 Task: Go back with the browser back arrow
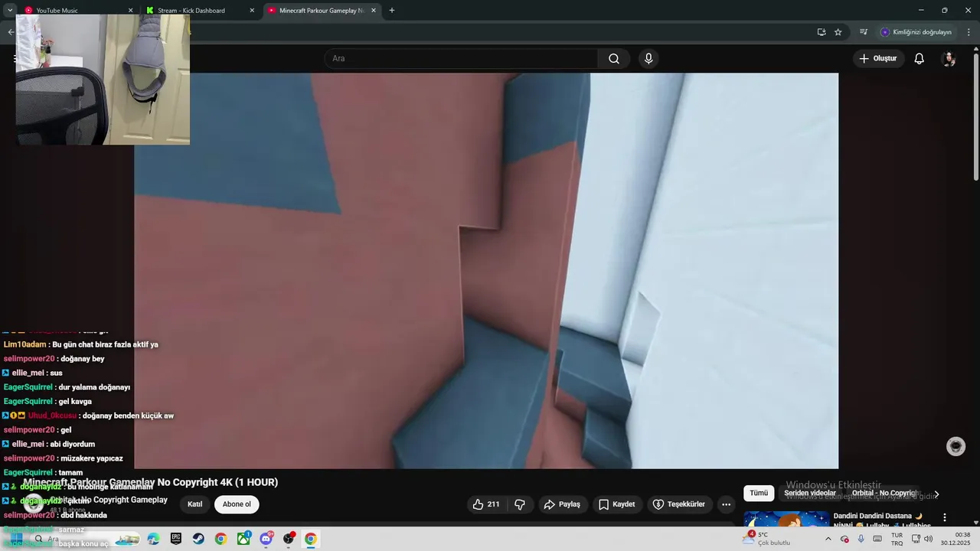10,32
